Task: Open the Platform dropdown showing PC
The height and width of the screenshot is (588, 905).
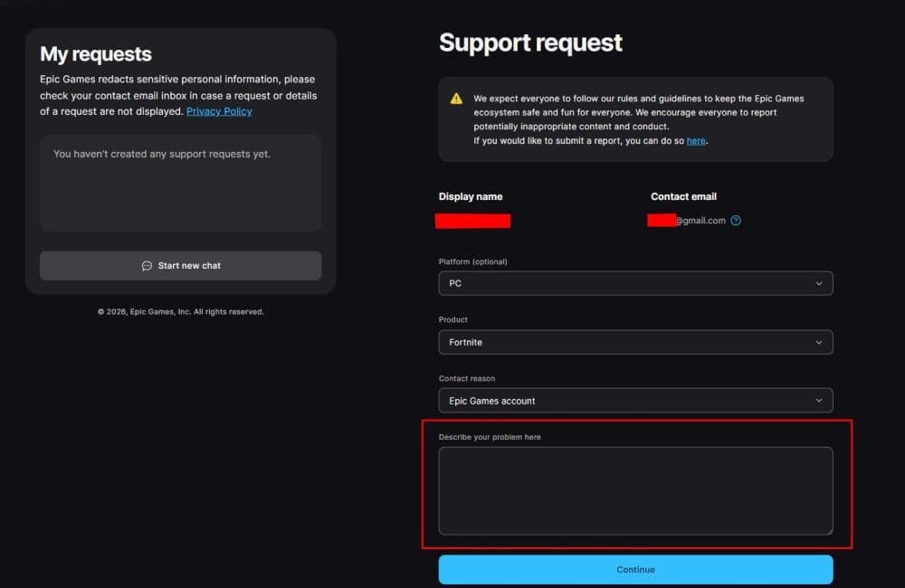Action: [x=633, y=283]
